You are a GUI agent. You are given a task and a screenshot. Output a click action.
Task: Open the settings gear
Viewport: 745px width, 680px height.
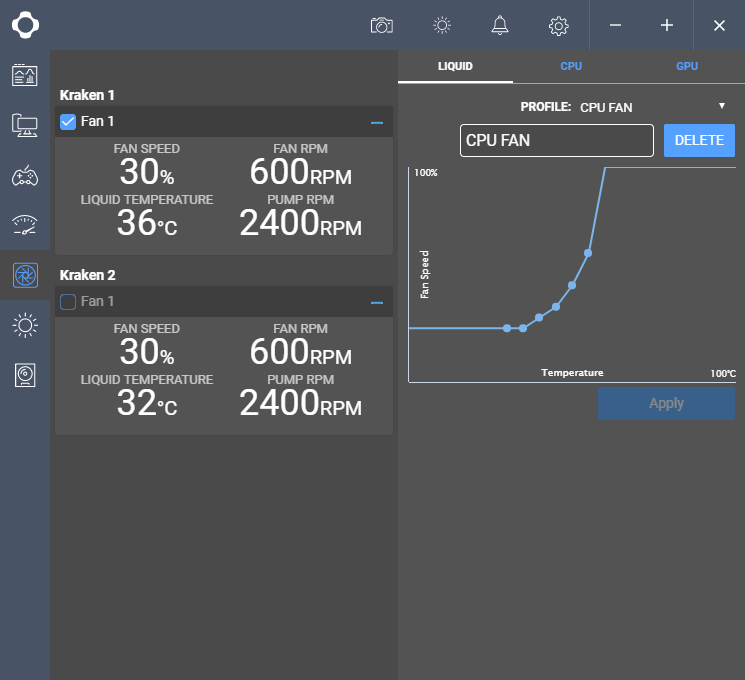559,26
